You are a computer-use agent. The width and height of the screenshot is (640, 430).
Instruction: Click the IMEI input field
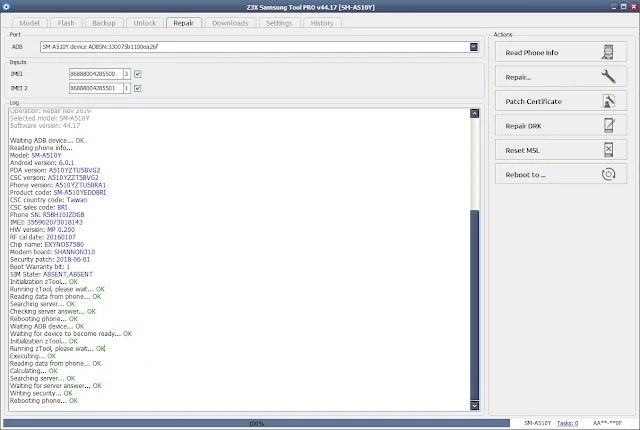coord(96,74)
